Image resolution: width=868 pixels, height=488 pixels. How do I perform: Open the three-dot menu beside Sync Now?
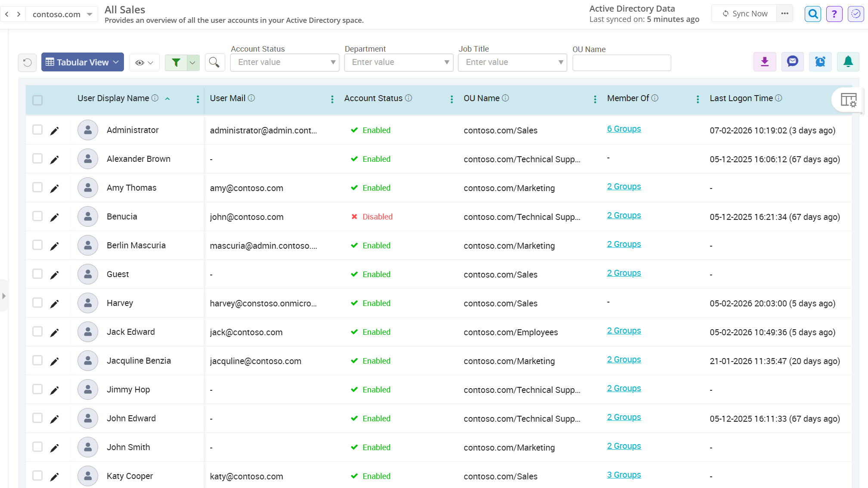pos(784,13)
